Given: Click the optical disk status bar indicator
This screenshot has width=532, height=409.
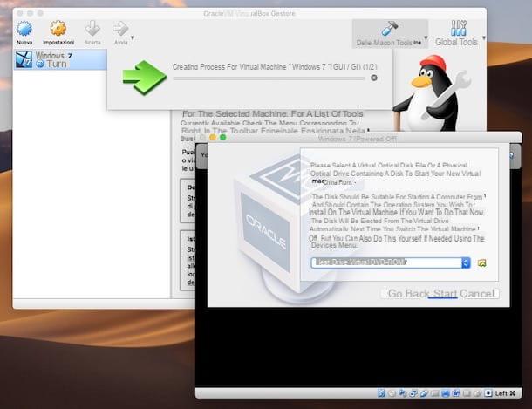Looking at the screenshot, I should [392, 393].
